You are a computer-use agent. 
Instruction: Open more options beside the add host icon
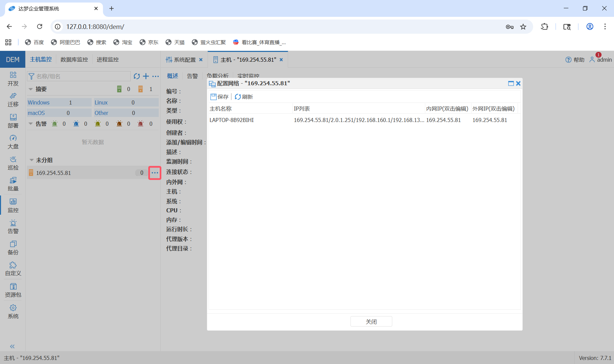click(x=155, y=76)
